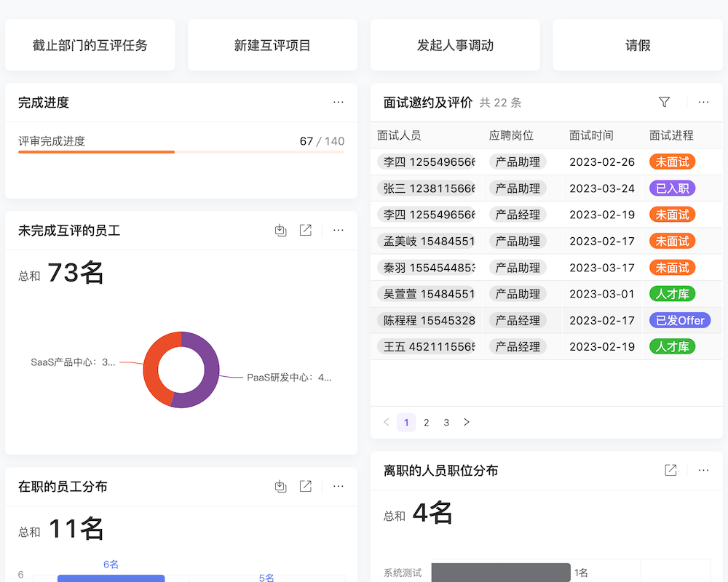
Task: Go to next page using the right chevron
Action: [x=467, y=422]
